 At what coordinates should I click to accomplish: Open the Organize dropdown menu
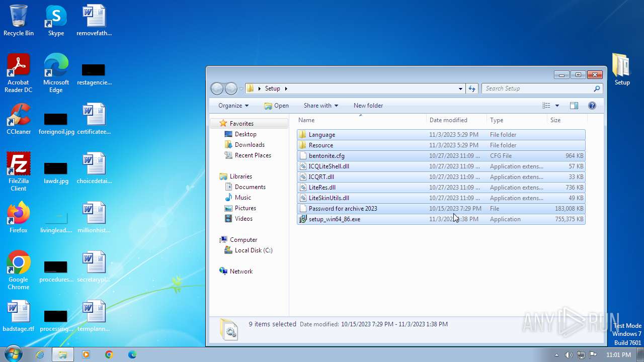(233, 106)
